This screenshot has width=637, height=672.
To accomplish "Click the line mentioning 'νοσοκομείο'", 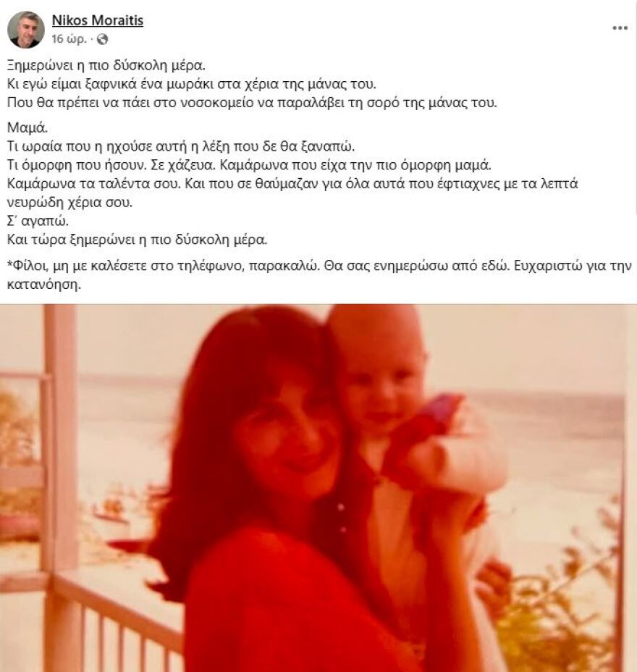I will point(253,103).
